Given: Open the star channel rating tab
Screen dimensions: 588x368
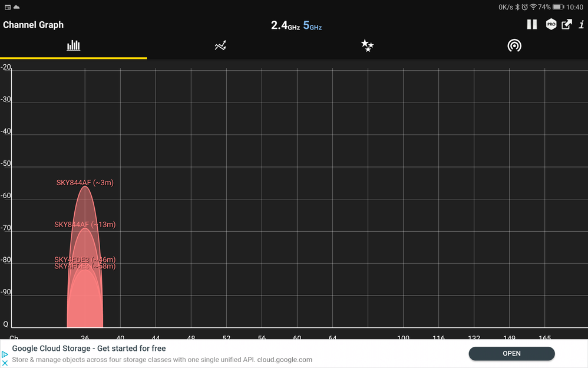Looking at the screenshot, I should tap(367, 45).
